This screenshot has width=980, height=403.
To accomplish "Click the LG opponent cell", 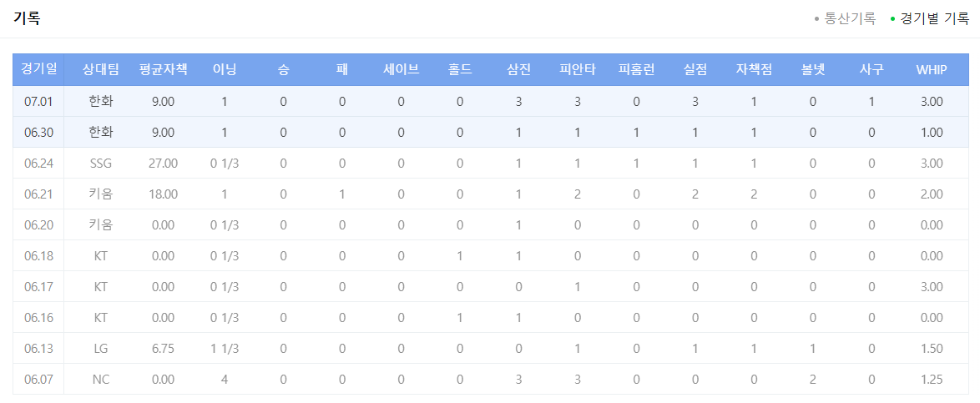I will click(101, 348).
